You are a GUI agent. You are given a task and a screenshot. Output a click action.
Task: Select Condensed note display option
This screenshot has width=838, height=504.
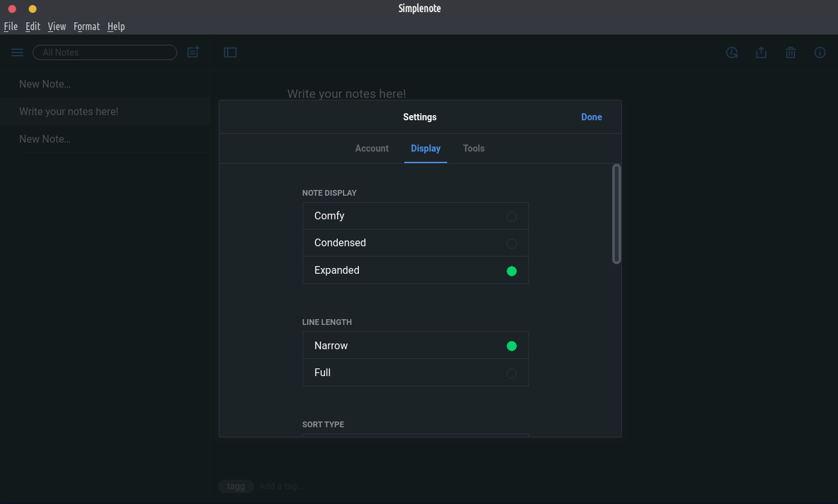tap(416, 243)
